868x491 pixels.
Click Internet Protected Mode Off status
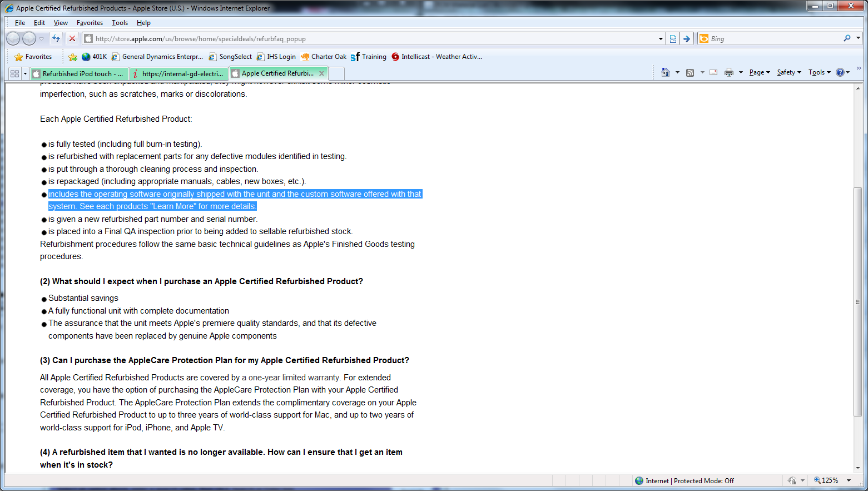685,480
